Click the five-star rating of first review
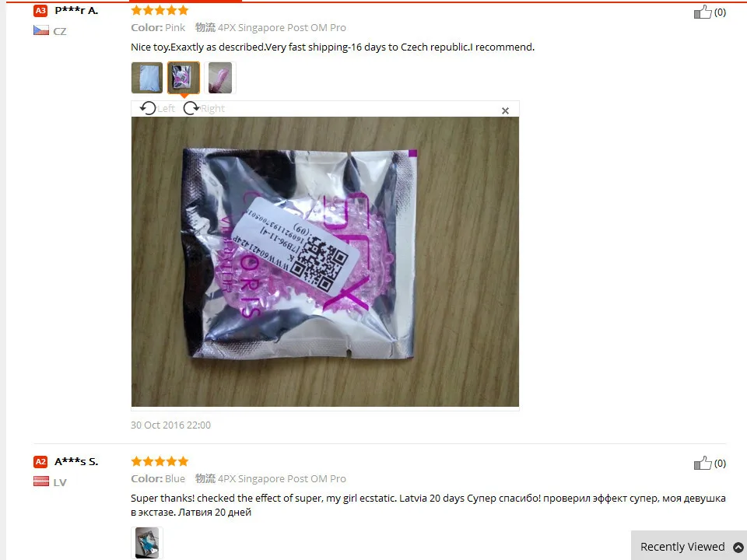 tap(160, 10)
